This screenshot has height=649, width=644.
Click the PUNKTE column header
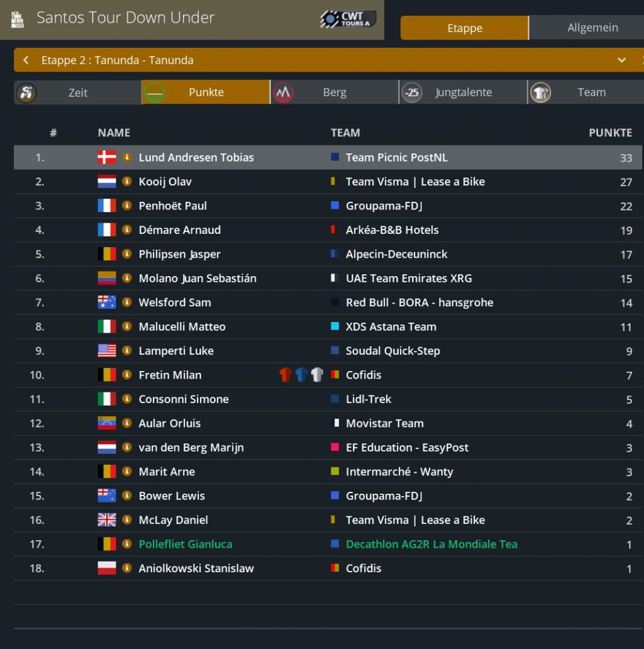click(x=610, y=133)
